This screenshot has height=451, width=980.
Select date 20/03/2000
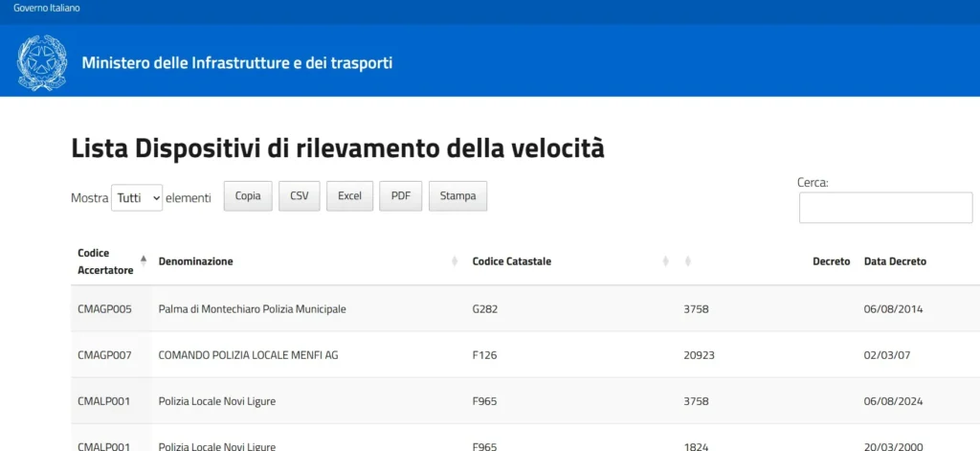pos(893,446)
